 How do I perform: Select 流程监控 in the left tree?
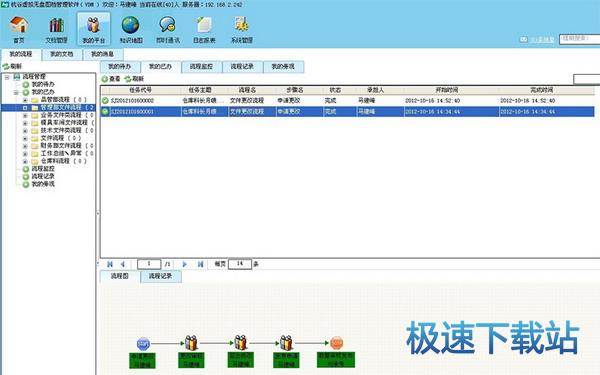(43, 169)
